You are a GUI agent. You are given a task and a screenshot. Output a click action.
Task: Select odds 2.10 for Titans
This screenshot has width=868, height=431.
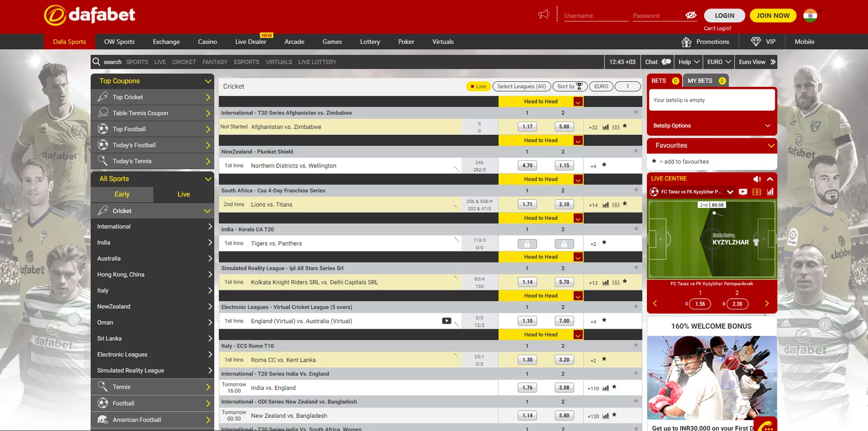click(564, 205)
